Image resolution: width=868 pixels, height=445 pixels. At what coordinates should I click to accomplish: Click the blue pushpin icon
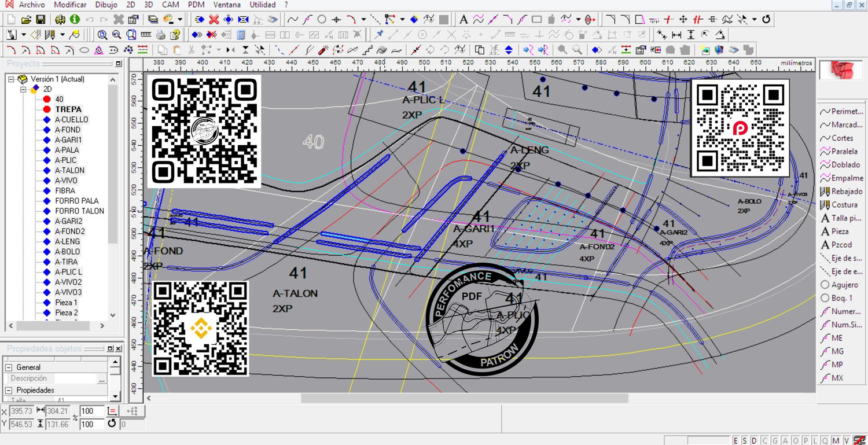click(x=379, y=35)
